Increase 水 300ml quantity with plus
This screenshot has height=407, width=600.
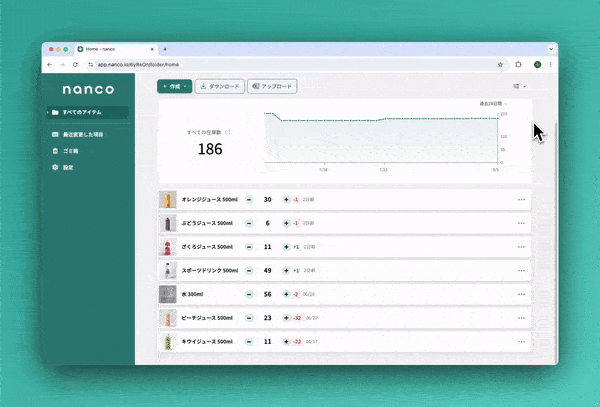286,294
